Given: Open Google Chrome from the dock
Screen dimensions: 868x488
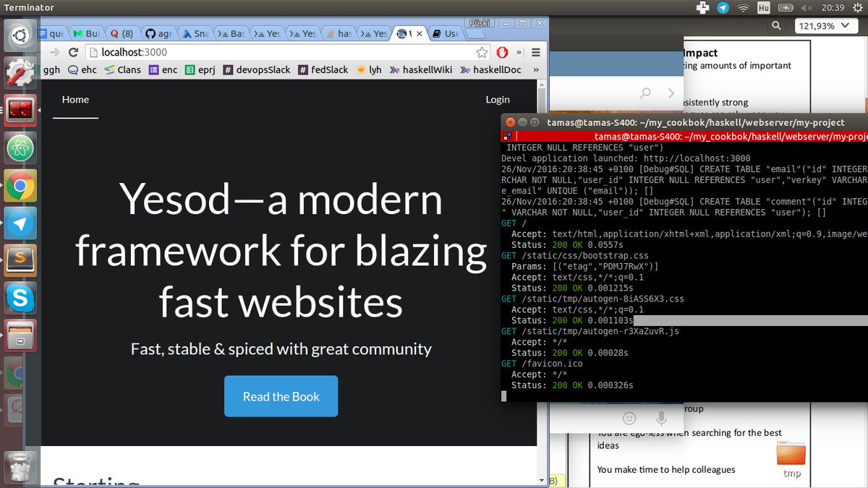Looking at the screenshot, I should coord(20,187).
